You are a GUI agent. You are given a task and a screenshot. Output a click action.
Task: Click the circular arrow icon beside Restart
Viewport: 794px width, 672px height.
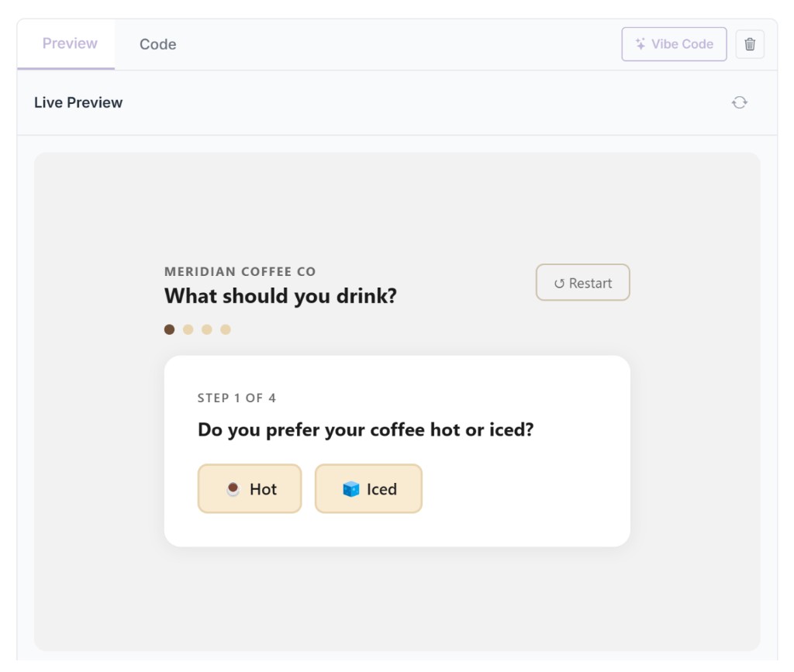point(559,284)
